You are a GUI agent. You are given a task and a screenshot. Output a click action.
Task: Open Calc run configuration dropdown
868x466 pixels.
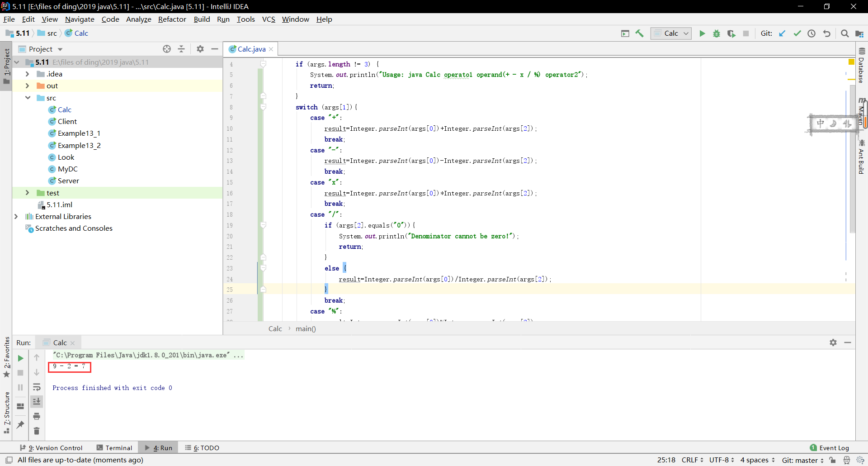coord(671,33)
